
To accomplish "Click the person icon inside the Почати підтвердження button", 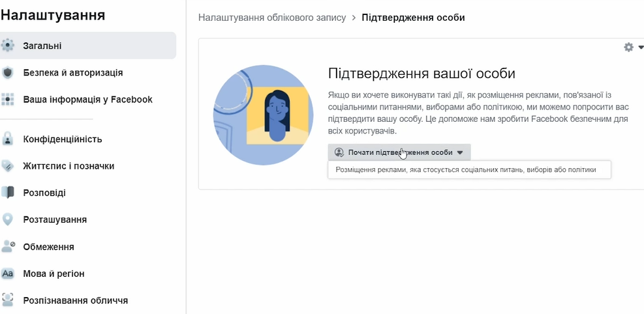I will click(x=339, y=152).
